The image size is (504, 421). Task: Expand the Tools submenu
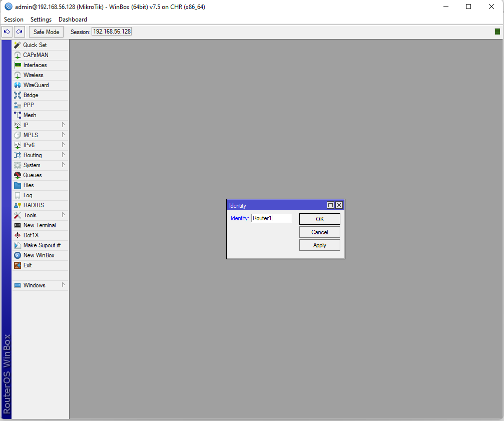pos(63,215)
